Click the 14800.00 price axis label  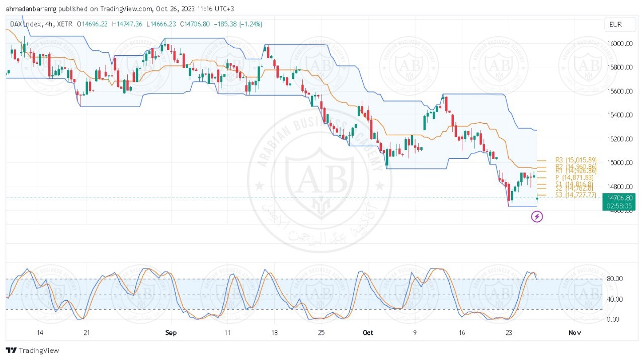619,187
